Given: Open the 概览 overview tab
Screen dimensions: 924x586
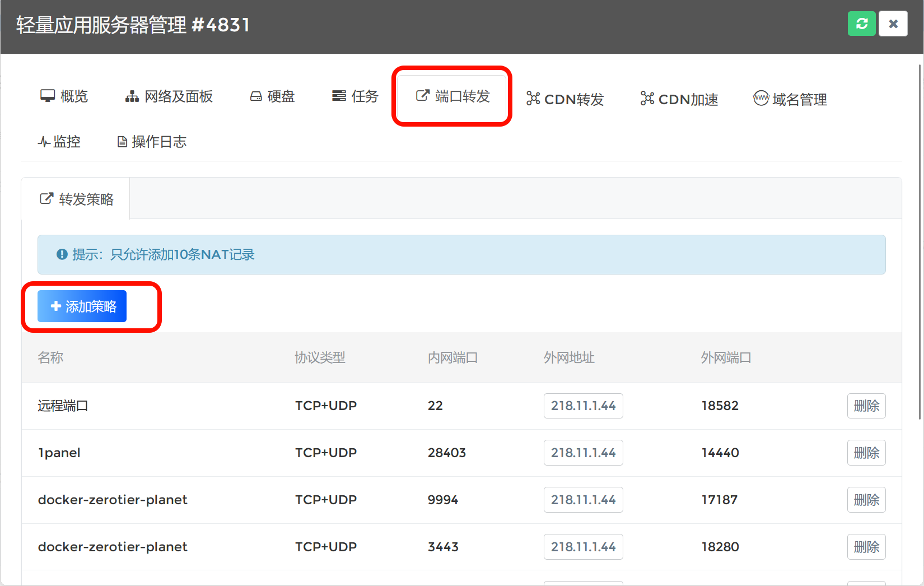Looking at the screenshot, I should (64, 96).
